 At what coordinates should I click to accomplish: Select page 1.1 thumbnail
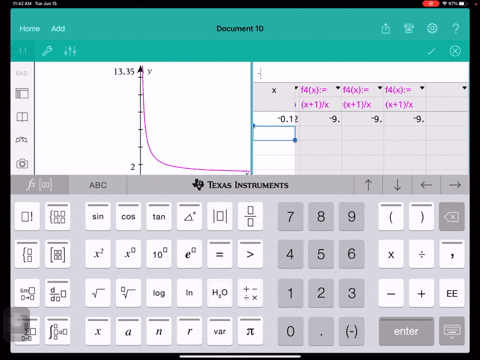click(x=23, y=51)
